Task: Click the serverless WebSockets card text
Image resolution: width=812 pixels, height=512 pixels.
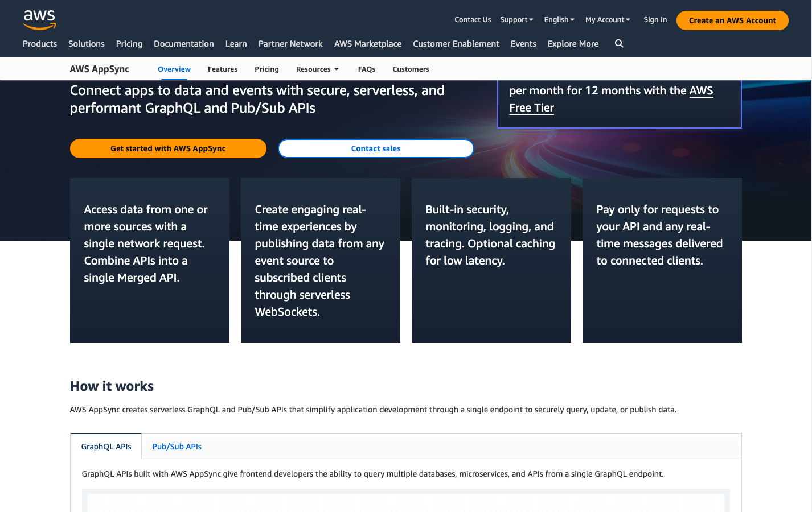Action: (x=319, y=261)
